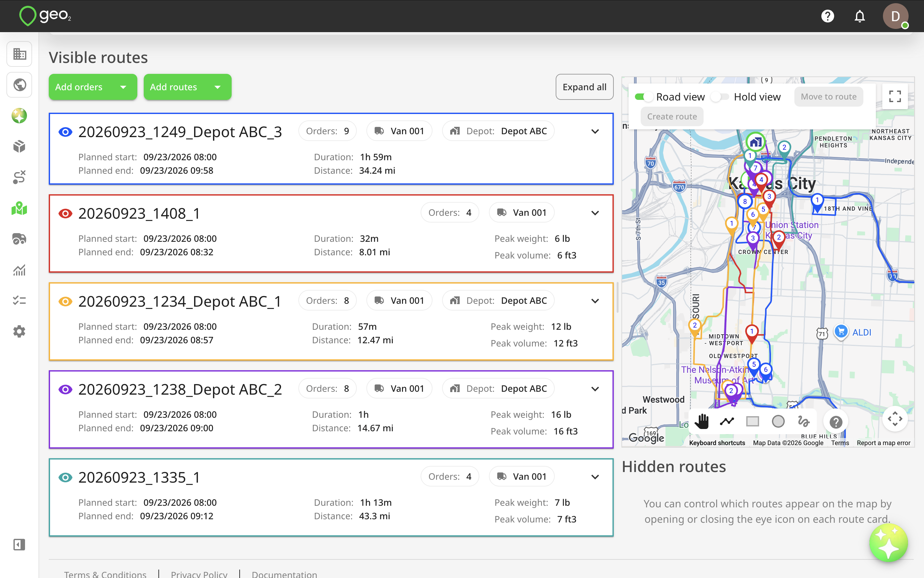The image size is (924, 578).
Task: Expand route 20260923_1335_1 chevron
Action: point(595,477)
